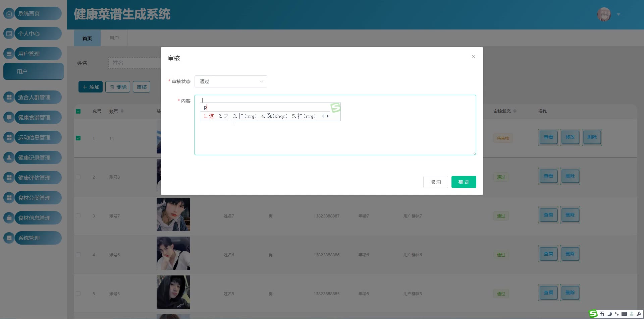Click the 用户管理 list icon
Screen dimensions: 644x319
(9, 54)
